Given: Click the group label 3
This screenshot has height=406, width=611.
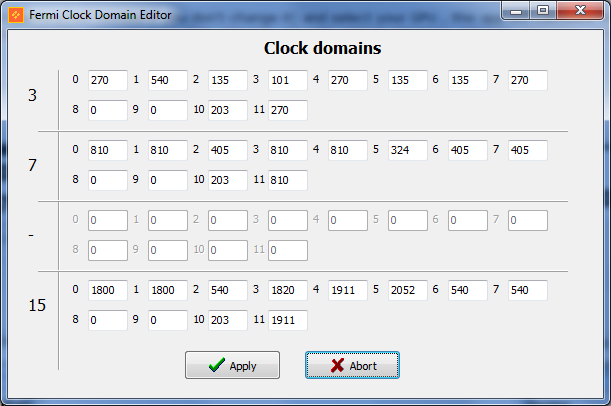Looking at the screenshot, I should pos(32,95).
